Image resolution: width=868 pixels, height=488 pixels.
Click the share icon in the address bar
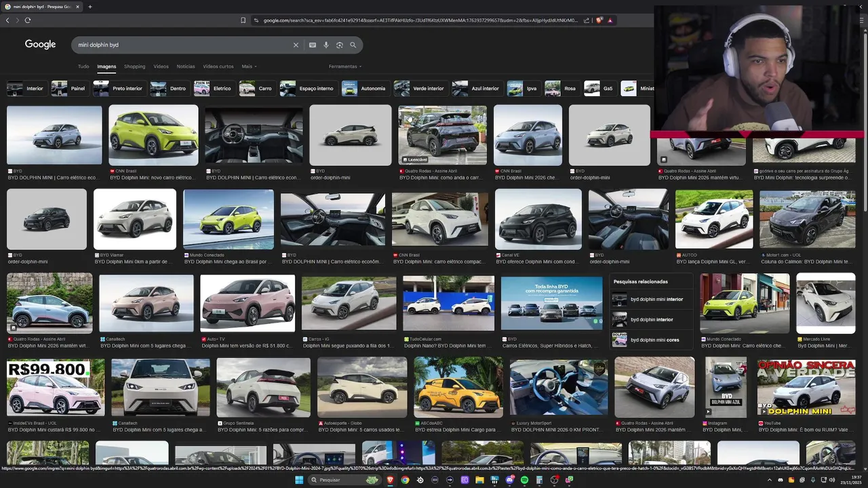[x=586, y=20]
